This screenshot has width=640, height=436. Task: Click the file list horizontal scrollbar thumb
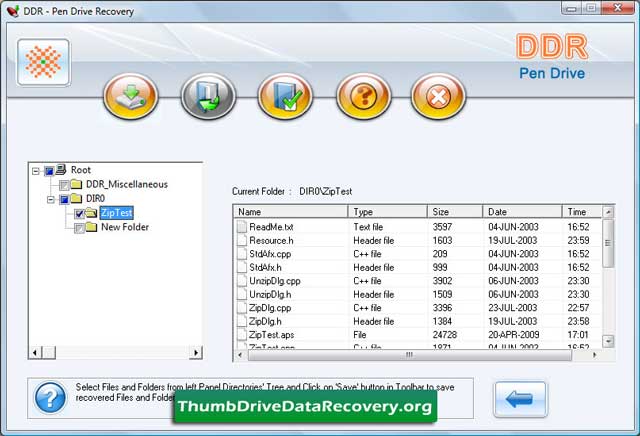click(x=409, y=355)
